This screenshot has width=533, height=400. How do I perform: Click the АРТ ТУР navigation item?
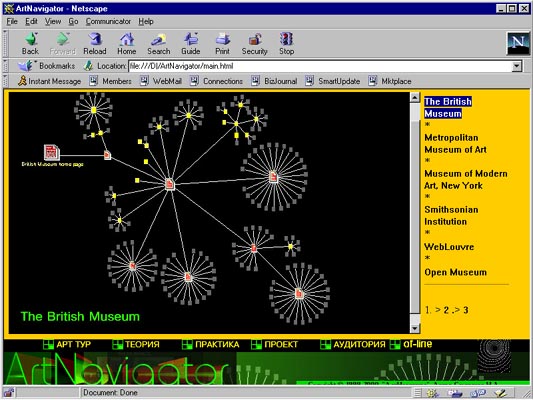(67, 344)
